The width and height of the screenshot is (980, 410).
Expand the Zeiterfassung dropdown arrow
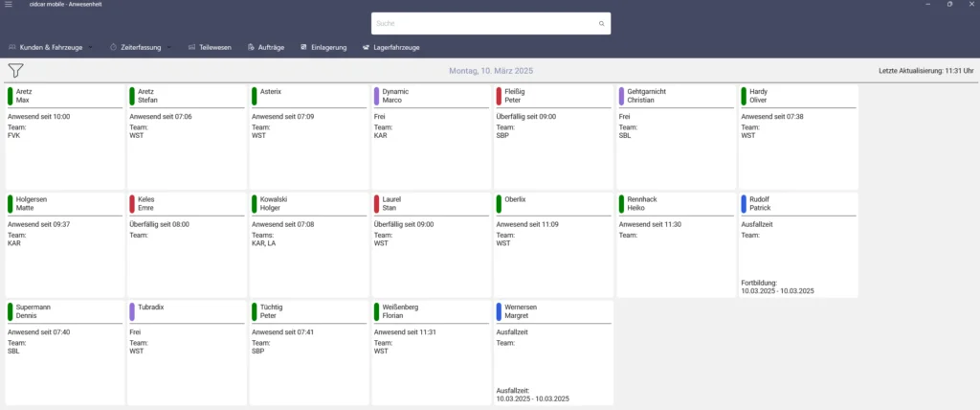point(168,47)
